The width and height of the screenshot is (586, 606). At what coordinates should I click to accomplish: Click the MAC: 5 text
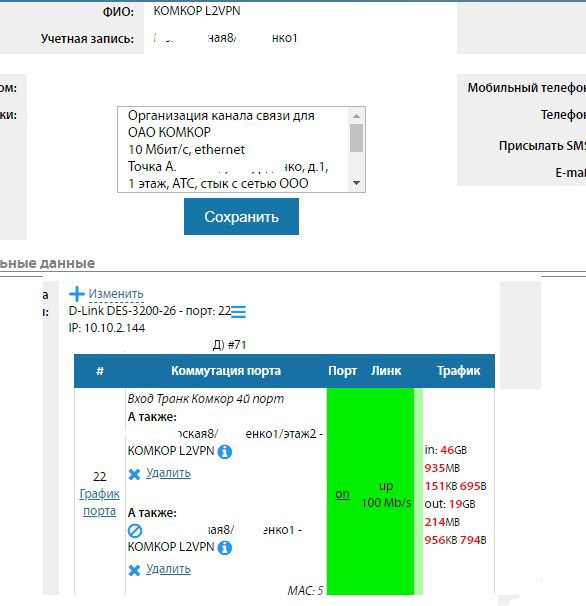[x=305, y=591]
